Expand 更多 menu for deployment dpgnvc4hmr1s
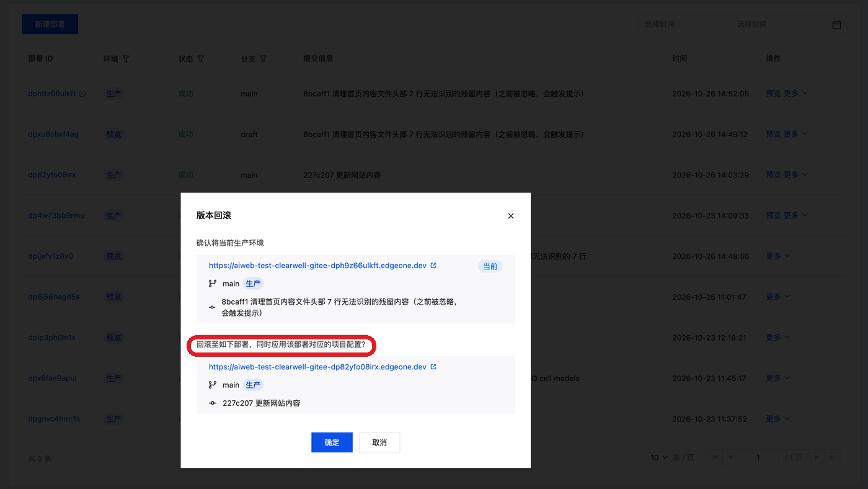Image resolution: width=868 pixels, height=489 pixels. [x=778, y=419]
